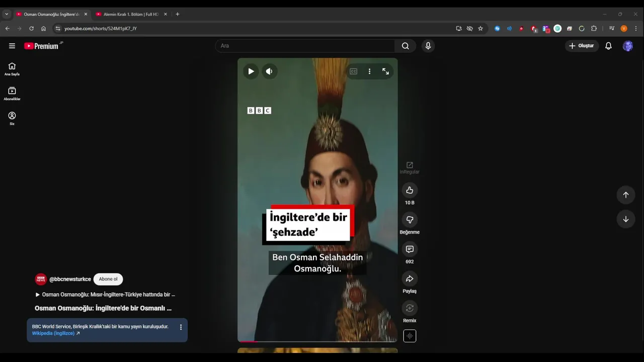Image resolution: width=644 pixels, height=362 pixels.
Task: Start voice search with microphone
Action: (428, 46)
